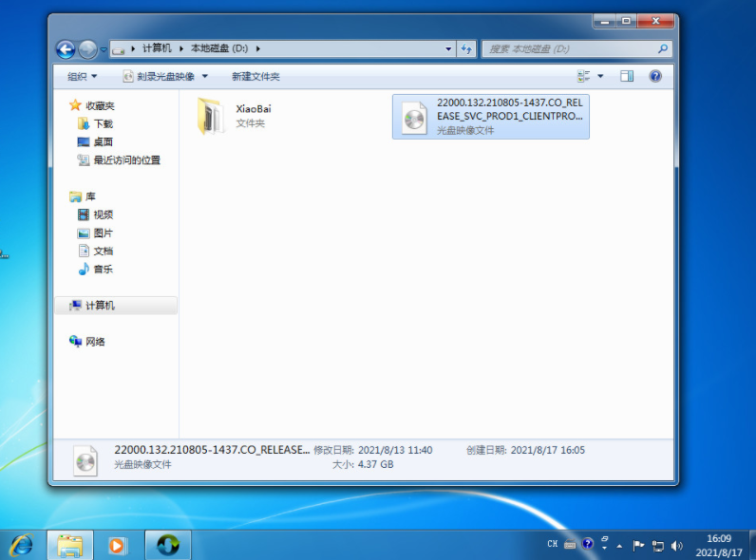The height and width of the screenshot is (560, 756).
Task: Select 计算机 in the address breadcrumb
Action: 157,48
